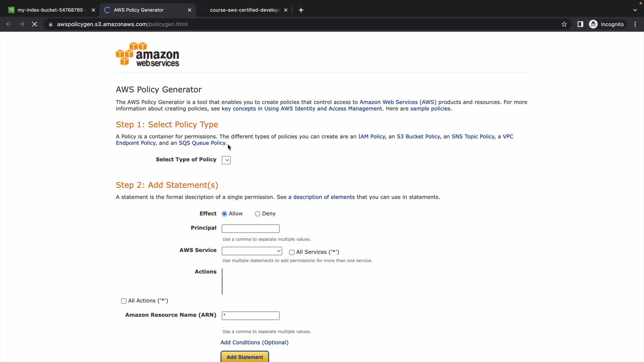Expand the AWS Service dropdown

tap(252, 251)
